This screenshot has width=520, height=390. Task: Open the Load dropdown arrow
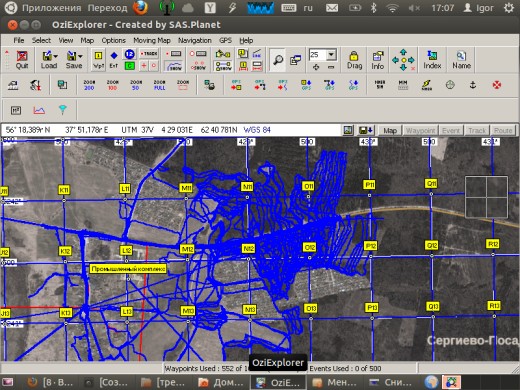tap(55, 56)
